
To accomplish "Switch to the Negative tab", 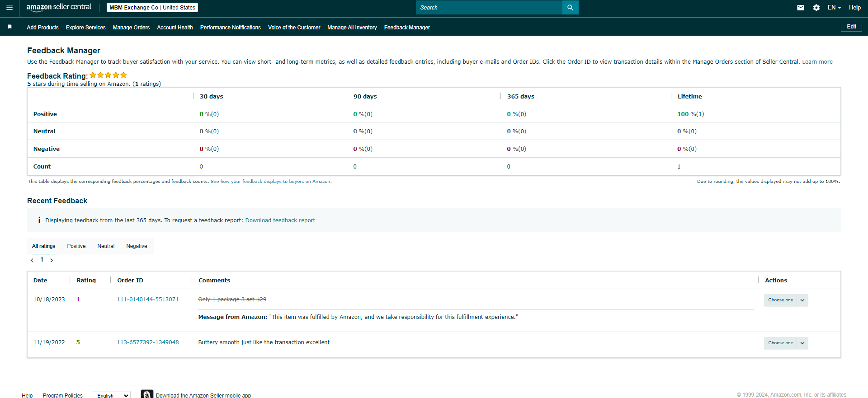I will pyautogui.click(x=137, y=246).
